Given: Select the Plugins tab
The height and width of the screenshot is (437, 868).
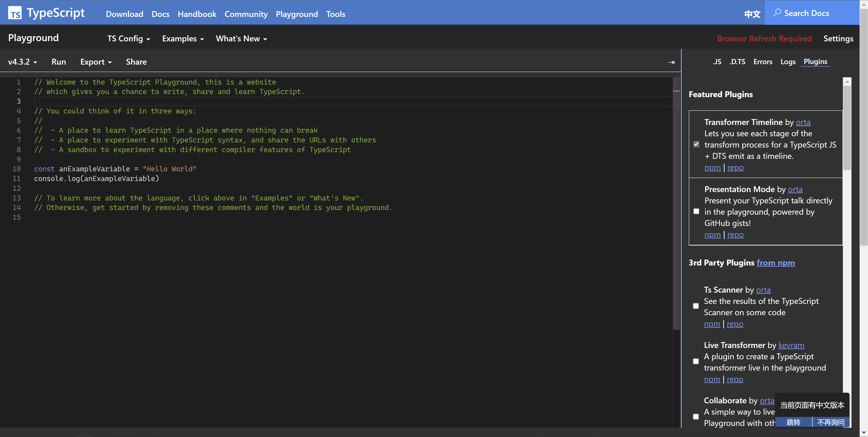Looking at the screenshot, I should [x=815, y=62].
